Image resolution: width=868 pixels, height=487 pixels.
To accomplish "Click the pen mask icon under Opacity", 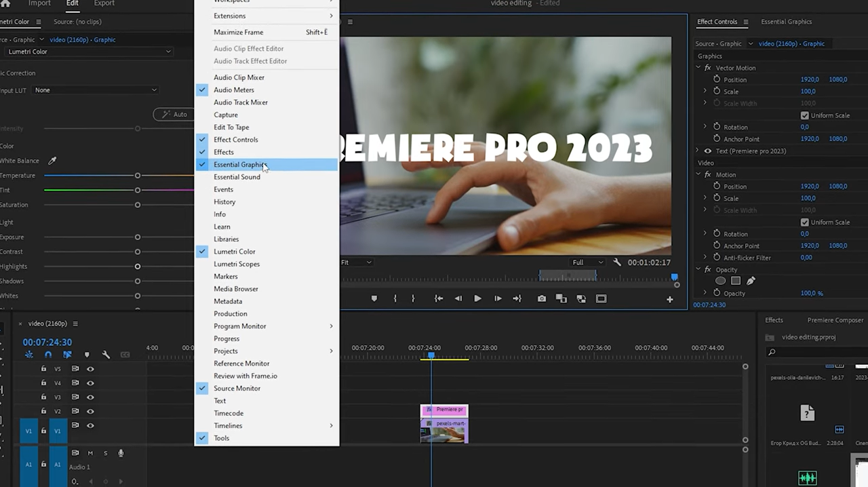I will click(751, 281).
